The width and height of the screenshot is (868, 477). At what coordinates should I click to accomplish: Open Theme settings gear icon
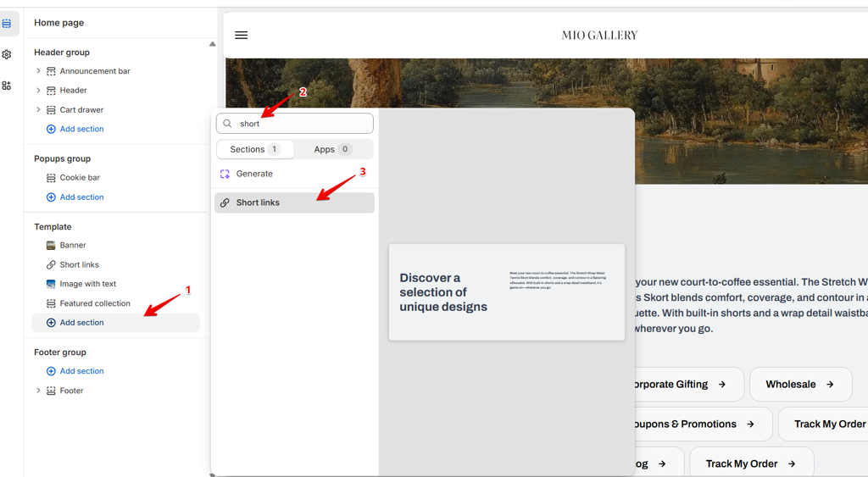coord(7,55)
